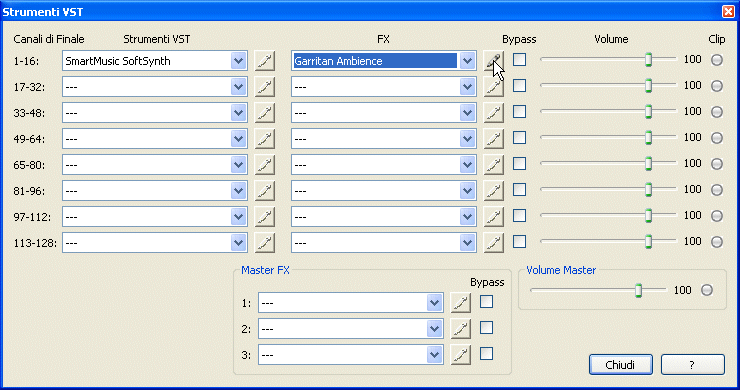Click the Chiudi button

click(621, 365)
